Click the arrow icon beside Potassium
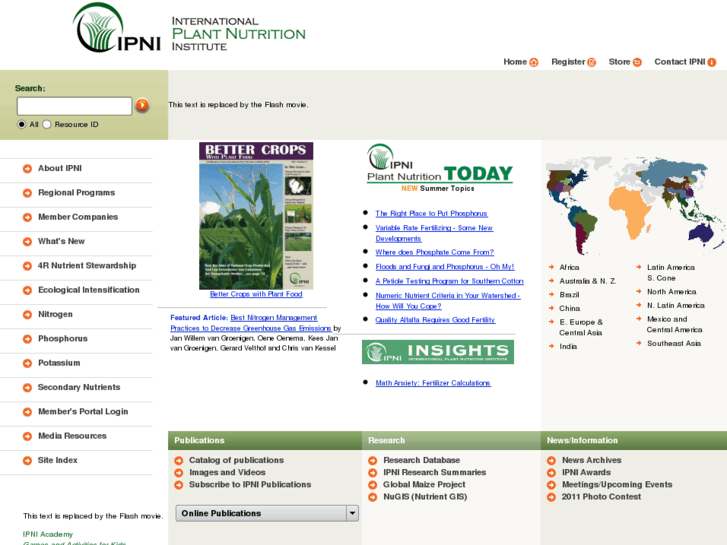 click(x=27, y=364)
